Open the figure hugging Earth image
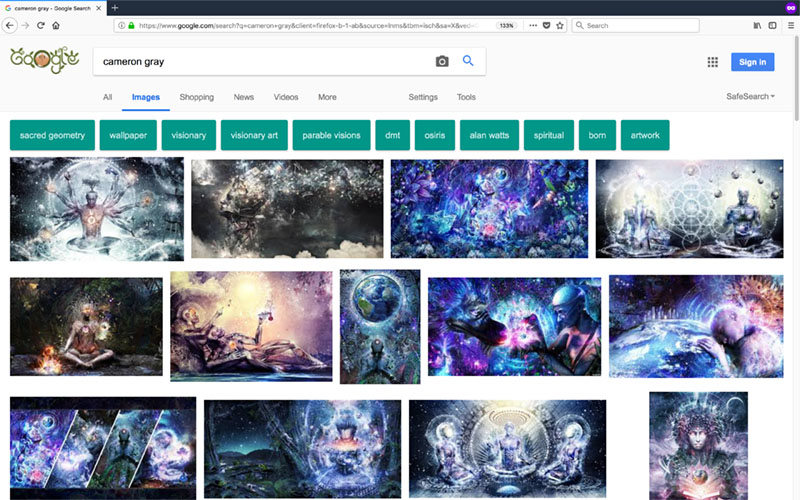The height and width of the screenshot is (500, 800). 696,327
